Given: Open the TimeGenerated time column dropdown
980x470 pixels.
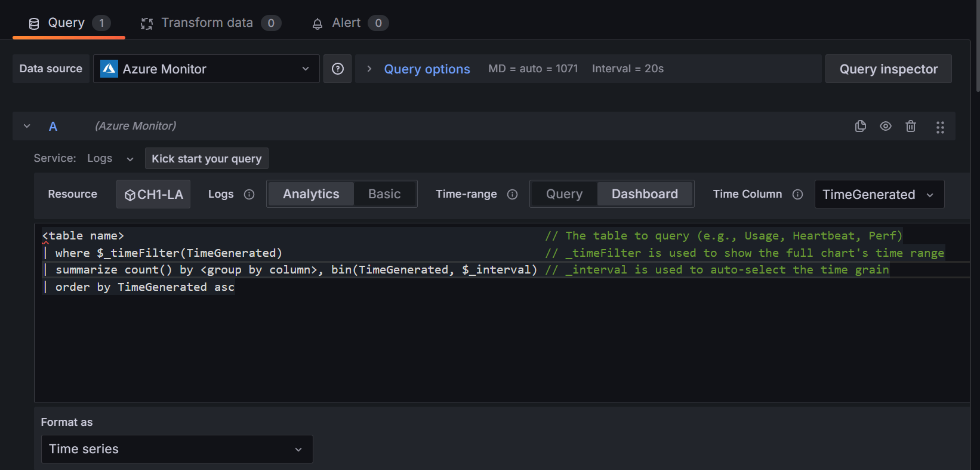Looking at the screenshot, I should tap(879, 194).
